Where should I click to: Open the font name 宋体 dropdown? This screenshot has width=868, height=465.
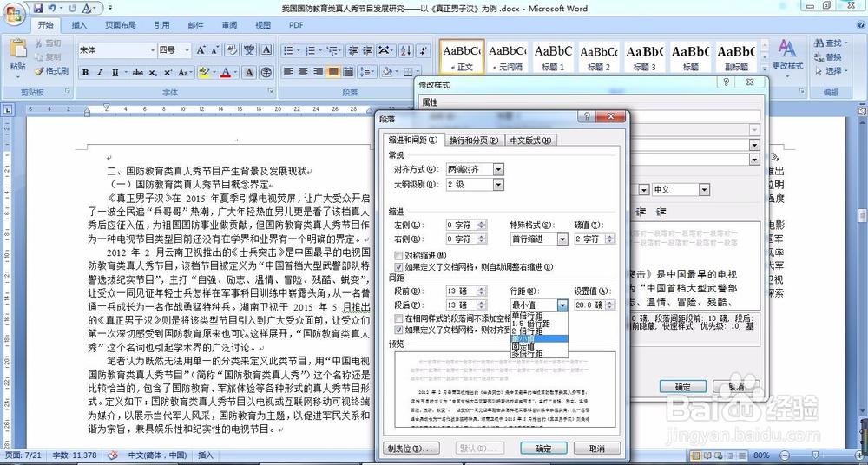click(x=153, y=50)
